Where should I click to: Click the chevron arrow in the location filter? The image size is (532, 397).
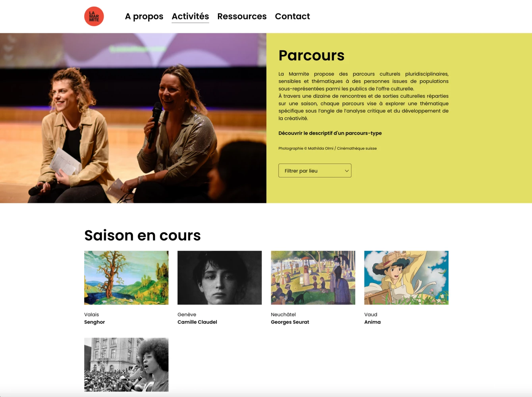pos(347,171)
